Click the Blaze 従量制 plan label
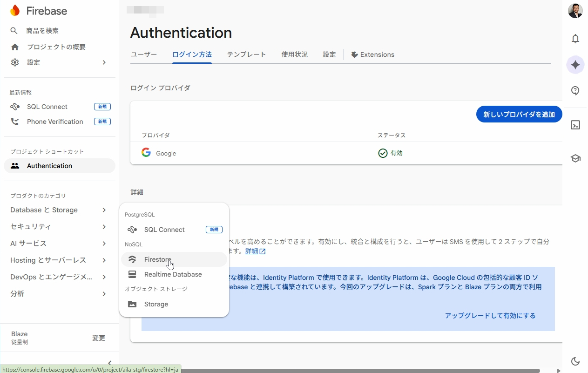The height and width of the screenshot is (373, 588). tap(20, 338)
